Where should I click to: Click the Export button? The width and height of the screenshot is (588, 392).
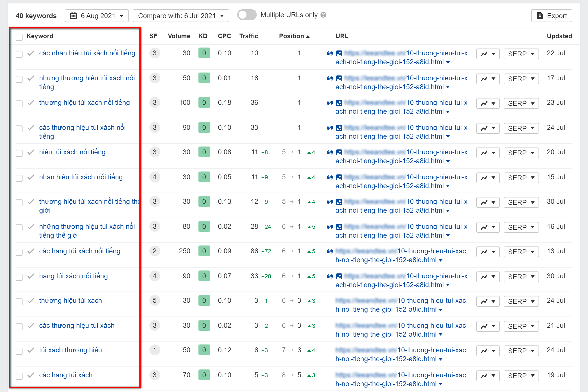pos(551,16)
